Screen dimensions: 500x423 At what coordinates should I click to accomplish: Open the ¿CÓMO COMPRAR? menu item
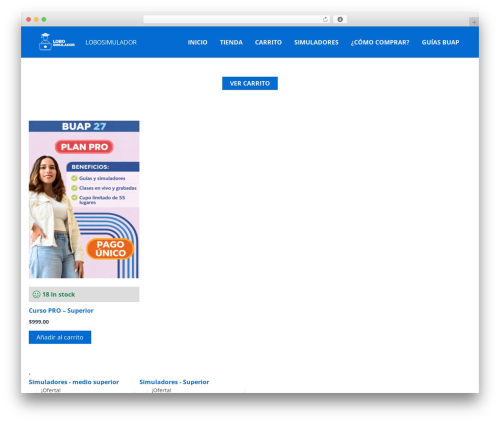click(x=380, y=42)
